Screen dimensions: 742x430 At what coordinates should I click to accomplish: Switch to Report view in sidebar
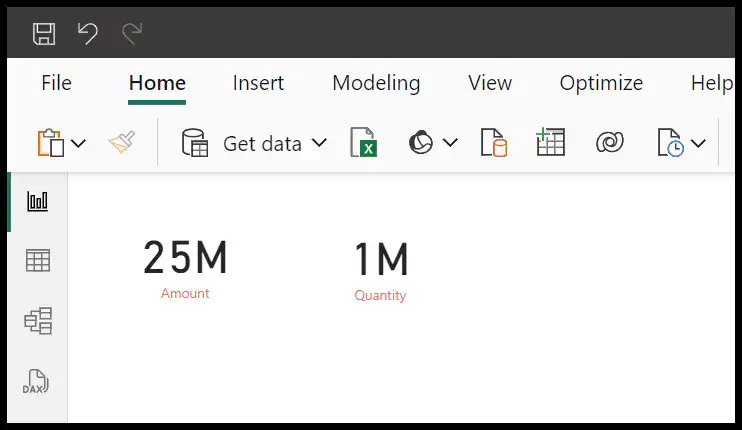click(x=37, y=201)
